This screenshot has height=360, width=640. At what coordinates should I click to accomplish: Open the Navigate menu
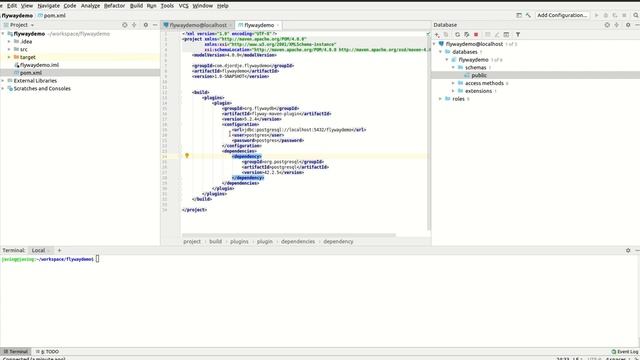point(49,6)
